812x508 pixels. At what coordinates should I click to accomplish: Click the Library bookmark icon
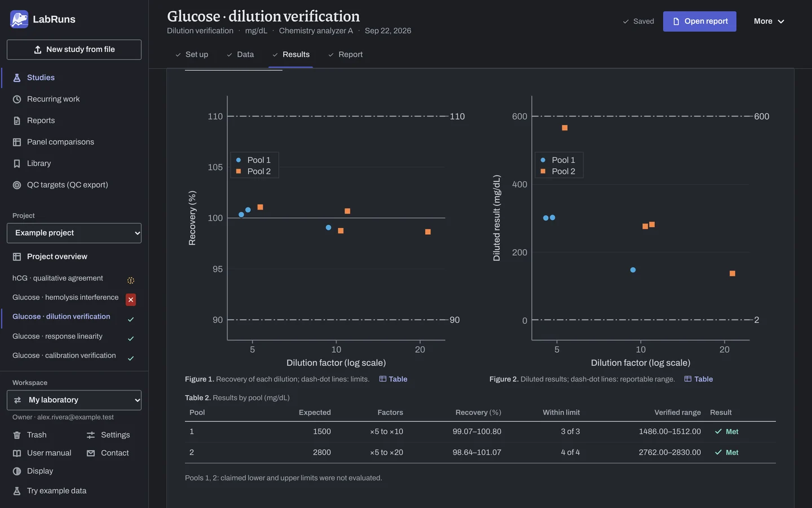pyautogui.click(x=17, y=164)
